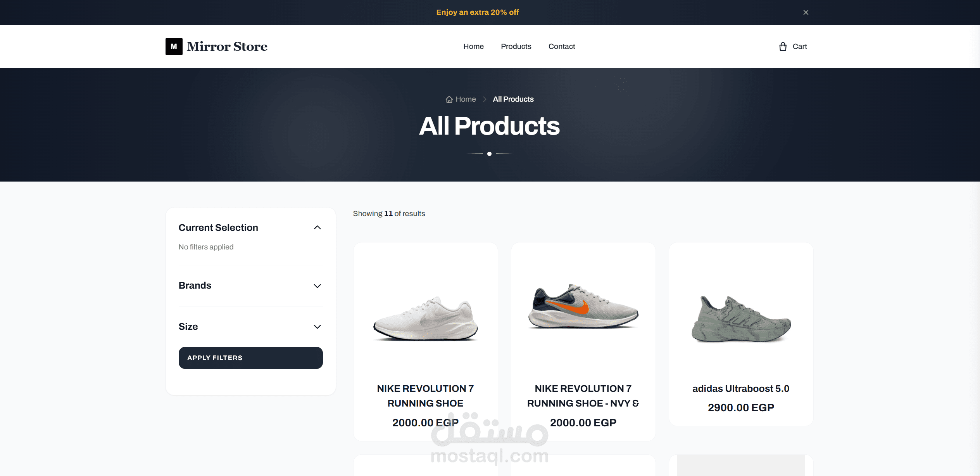The image size is (980, 476).
Task: Click the Nike Revolution 7 NVY title
Action: 583,396
